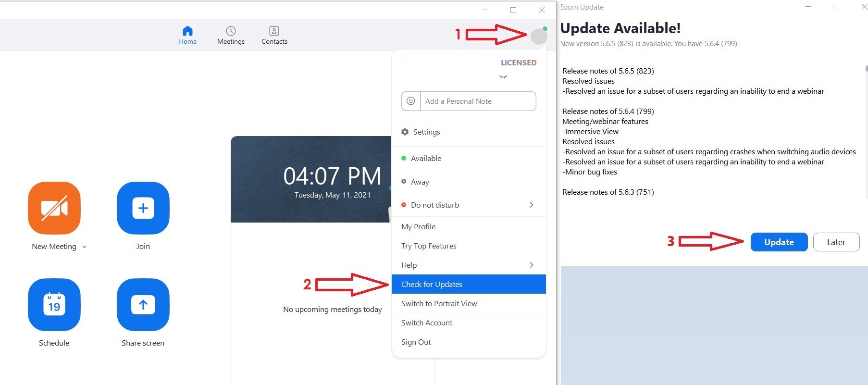The height and width of the screenshot is (385, 868).
Task: Click the blue Join plus icon
Action: point(143,208)
